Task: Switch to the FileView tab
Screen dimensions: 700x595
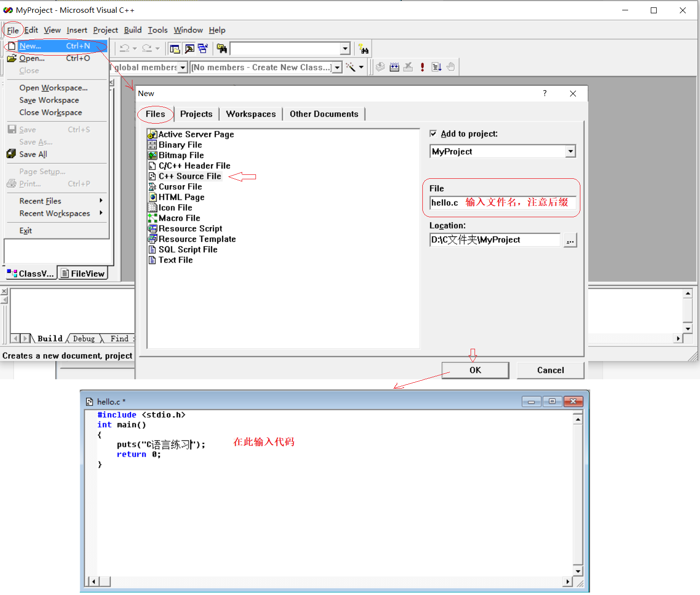Action: tap(83, 273)
